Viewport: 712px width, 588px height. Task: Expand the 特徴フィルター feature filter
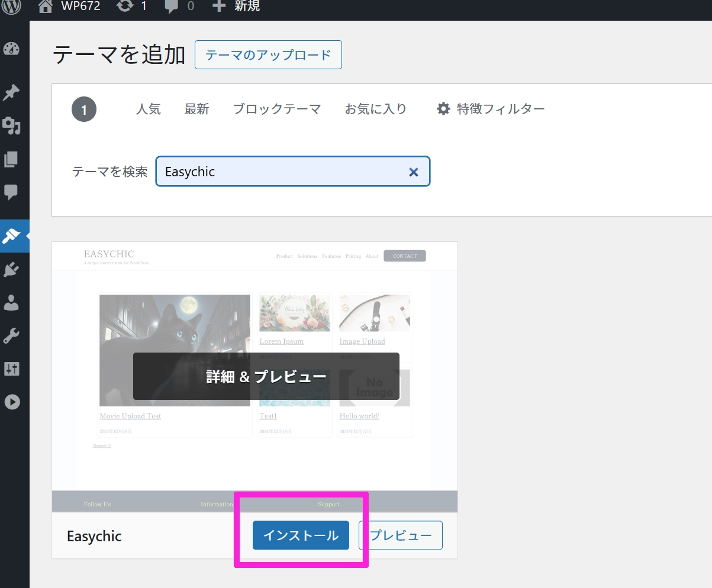[x=491, y=109]
